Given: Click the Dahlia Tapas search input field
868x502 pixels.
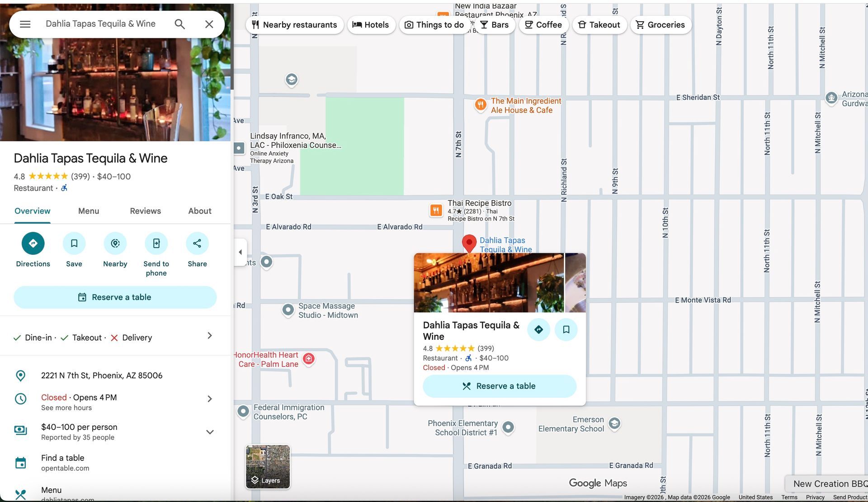Looking at the screenshot, I should (x=101, y=24).
